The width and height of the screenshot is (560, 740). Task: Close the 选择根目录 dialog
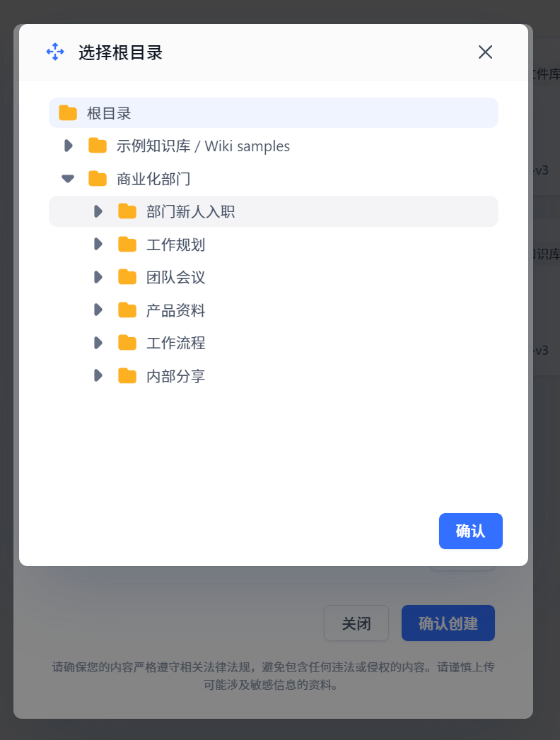[x=485, y=52]
